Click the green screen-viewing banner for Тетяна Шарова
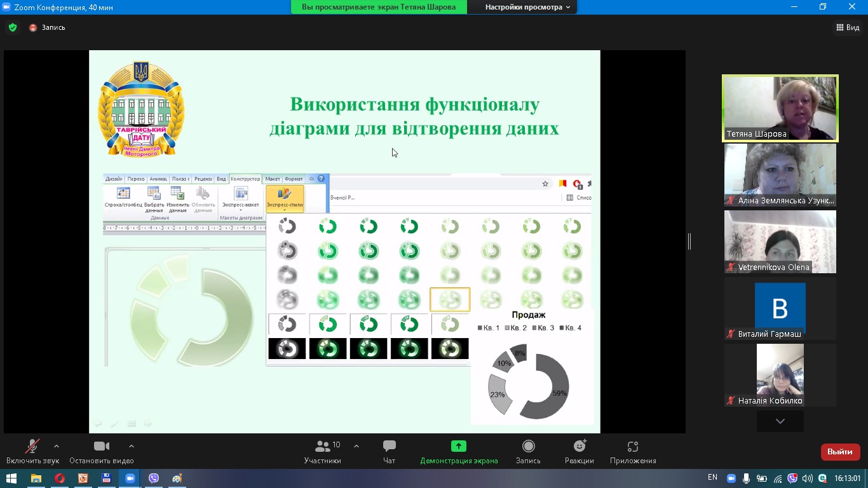 tap(379, 7)
